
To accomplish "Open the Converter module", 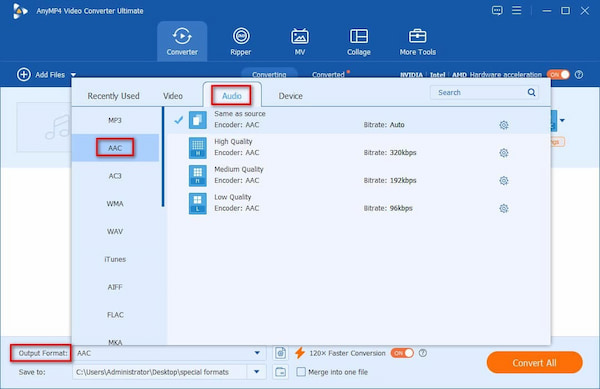I will click(182, 41).
